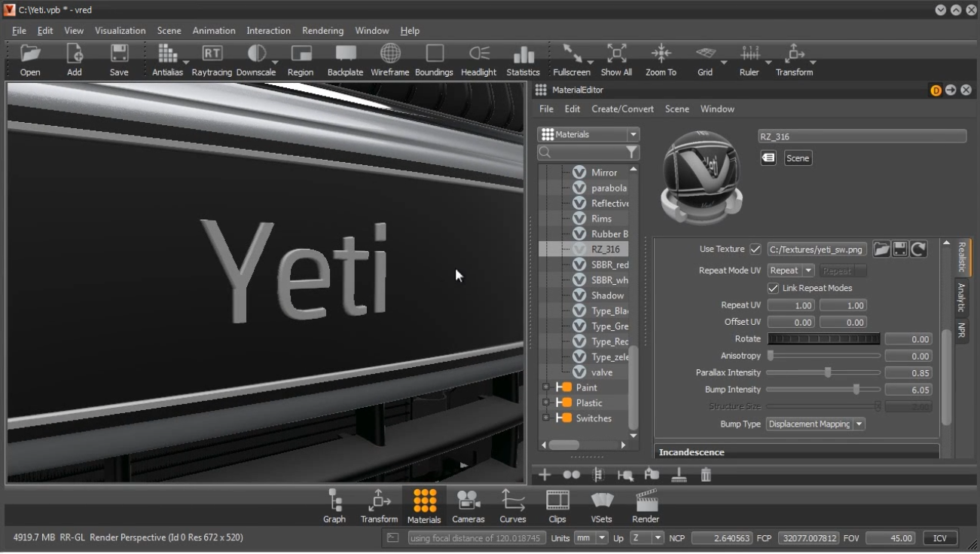Click the Anisotropy slider
Image resolution: width=980 pixels, height=554 pixels.
click(823, 356)
